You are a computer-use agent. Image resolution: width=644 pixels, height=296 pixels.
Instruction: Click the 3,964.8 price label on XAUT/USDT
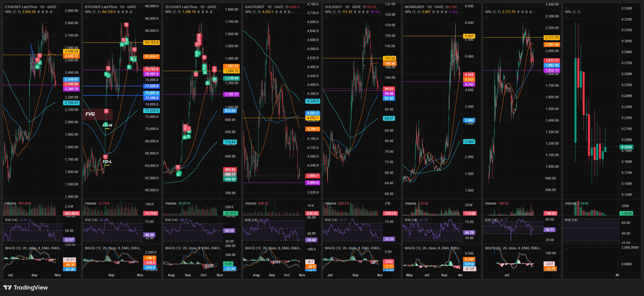point(313,183)
